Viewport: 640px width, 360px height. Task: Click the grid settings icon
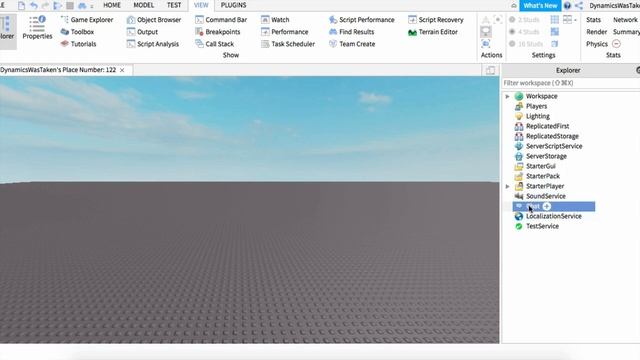[555, 20]
